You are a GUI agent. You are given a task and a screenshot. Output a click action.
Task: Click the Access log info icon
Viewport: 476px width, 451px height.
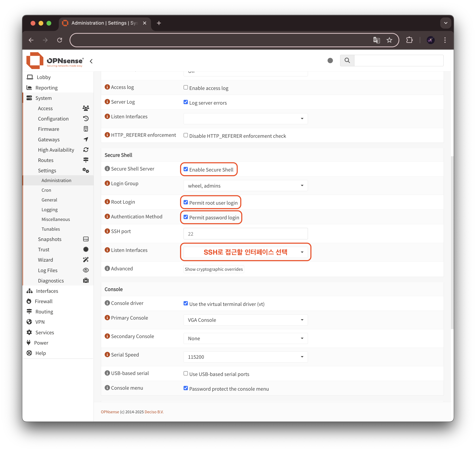(107, 87)
